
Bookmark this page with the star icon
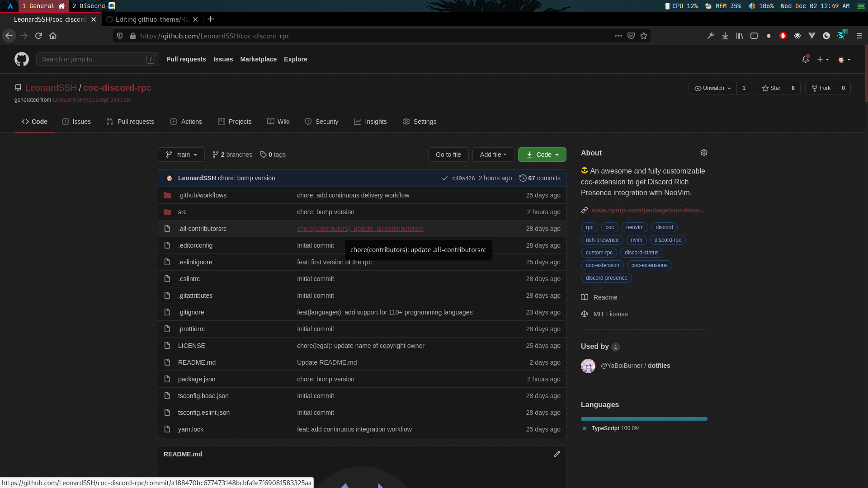pyautogui.click(x=644, y=36)
